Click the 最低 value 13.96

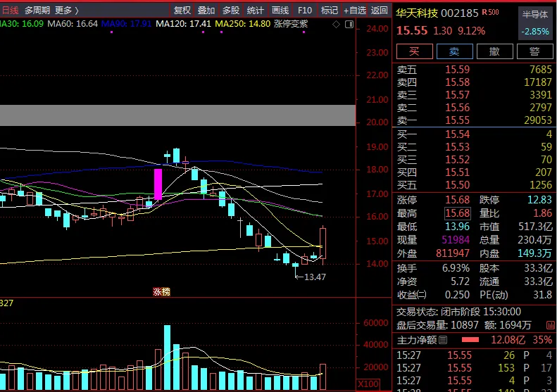point(458,227)
